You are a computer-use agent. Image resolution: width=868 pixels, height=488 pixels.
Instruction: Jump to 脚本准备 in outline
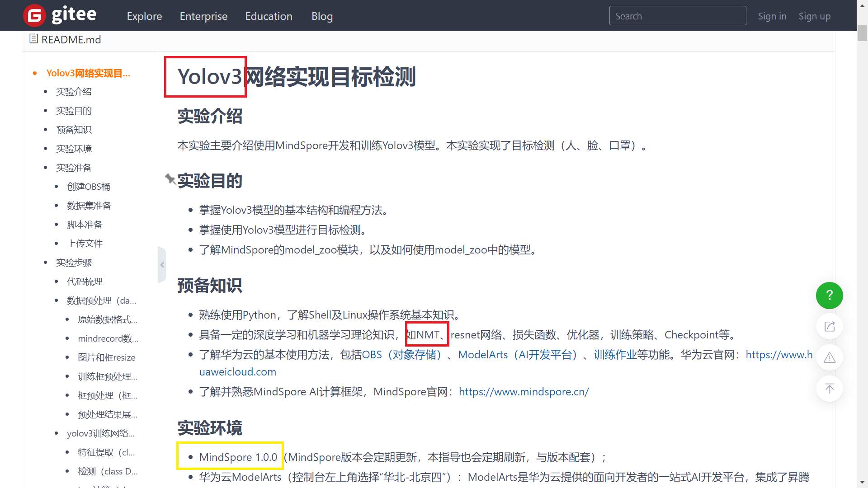(85, 225)
